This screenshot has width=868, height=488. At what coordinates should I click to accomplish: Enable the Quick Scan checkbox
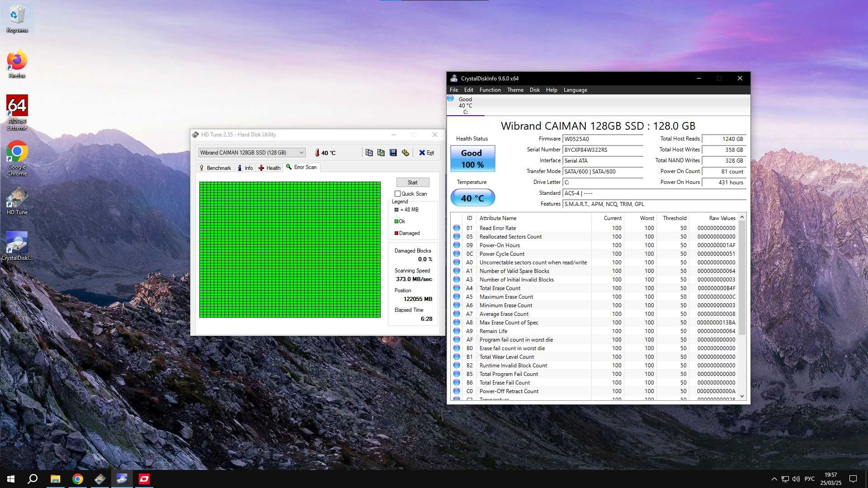tap(398, 194)
